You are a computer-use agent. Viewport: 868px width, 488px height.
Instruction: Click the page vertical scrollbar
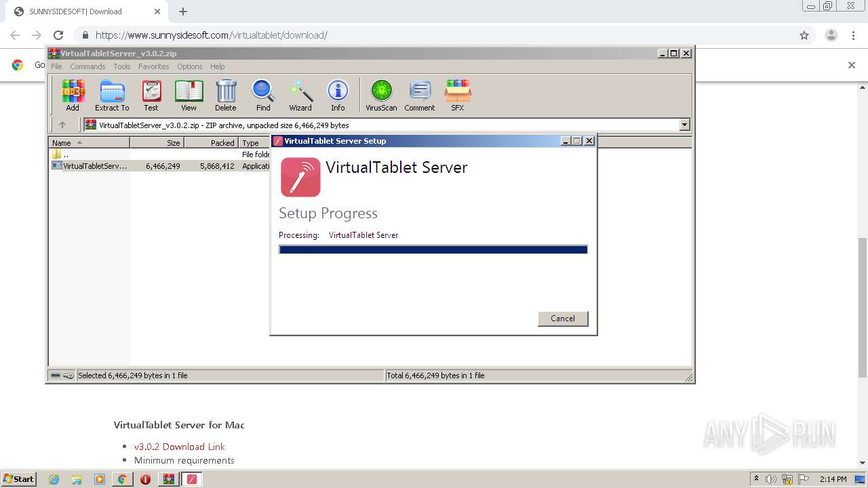863,307
